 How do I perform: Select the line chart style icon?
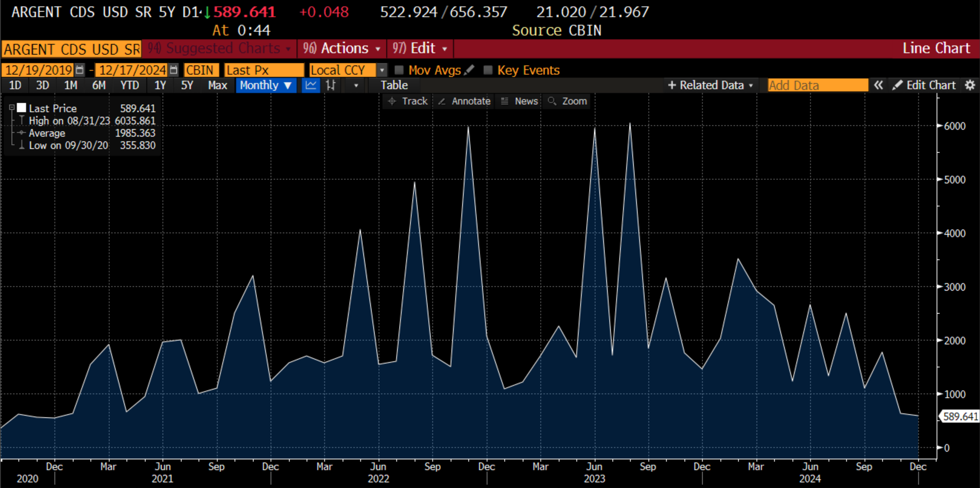click(x=311, y=85)
